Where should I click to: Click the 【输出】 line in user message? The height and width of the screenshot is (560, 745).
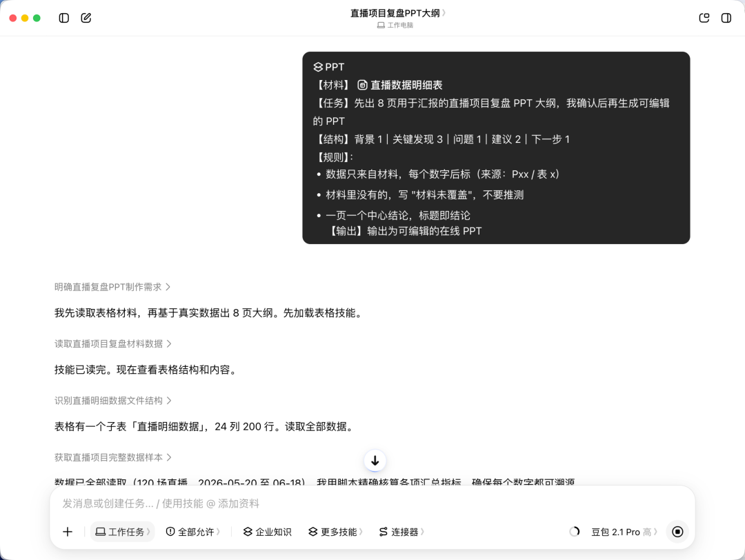point(404,231)
